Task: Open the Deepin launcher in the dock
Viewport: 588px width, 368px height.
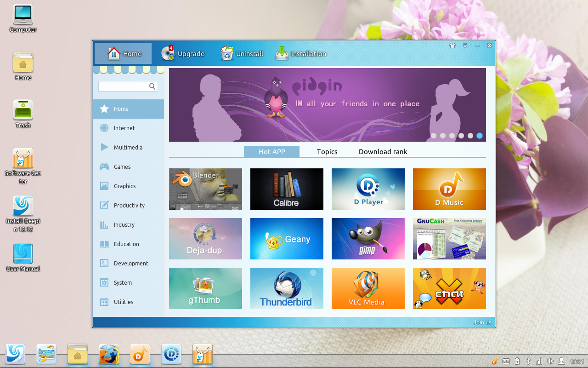Action: pos(15,354)
